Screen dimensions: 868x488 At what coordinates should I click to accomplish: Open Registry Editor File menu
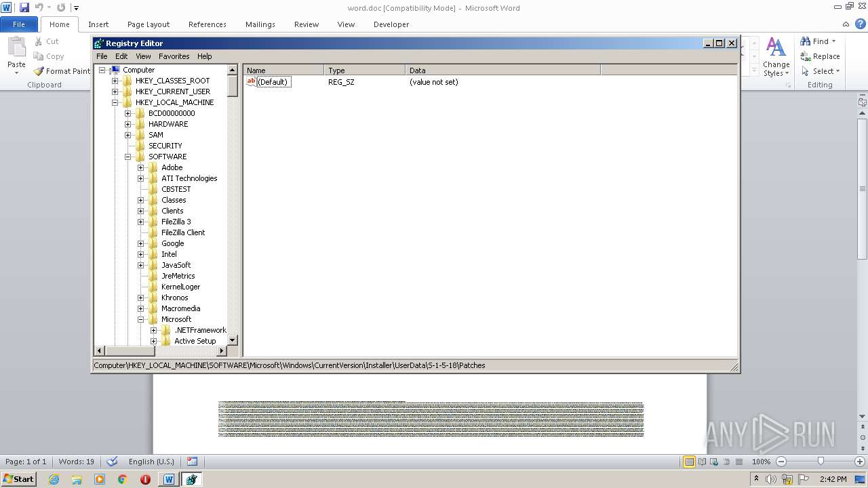click(x=102, y=56)
